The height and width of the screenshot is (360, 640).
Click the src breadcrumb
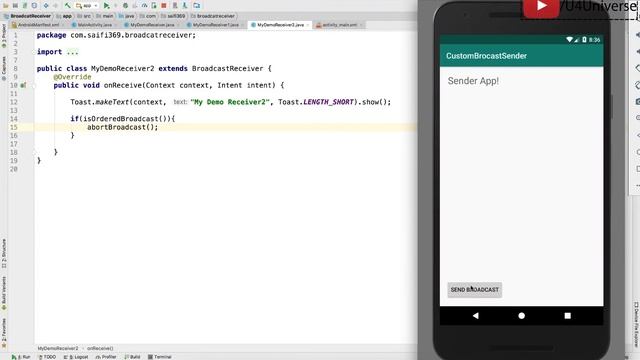[x=84, y=16]
